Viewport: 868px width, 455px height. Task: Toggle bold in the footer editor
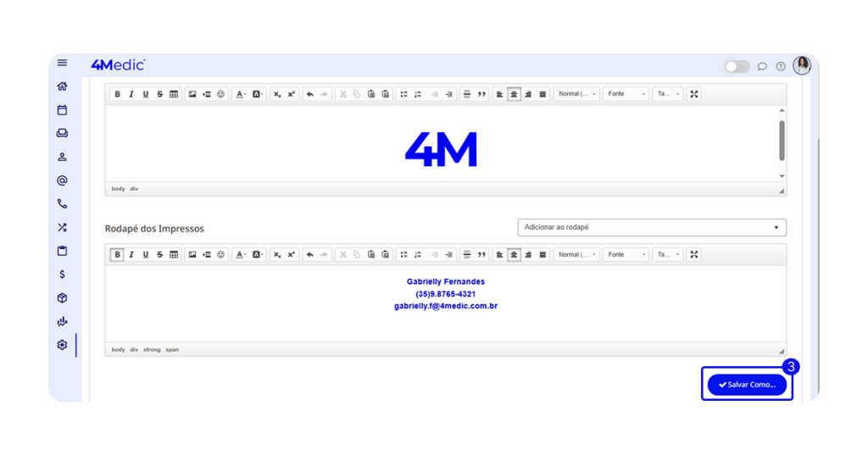(x=117, y=254)
